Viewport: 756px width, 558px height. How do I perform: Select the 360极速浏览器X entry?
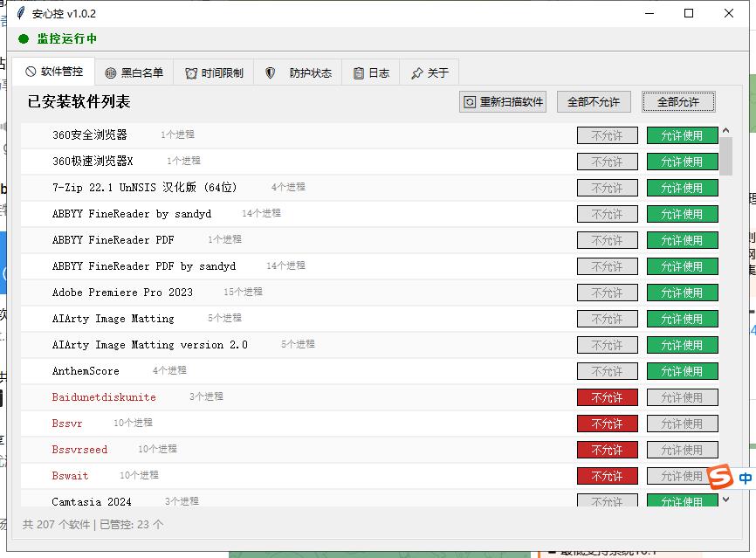(93, 161)
